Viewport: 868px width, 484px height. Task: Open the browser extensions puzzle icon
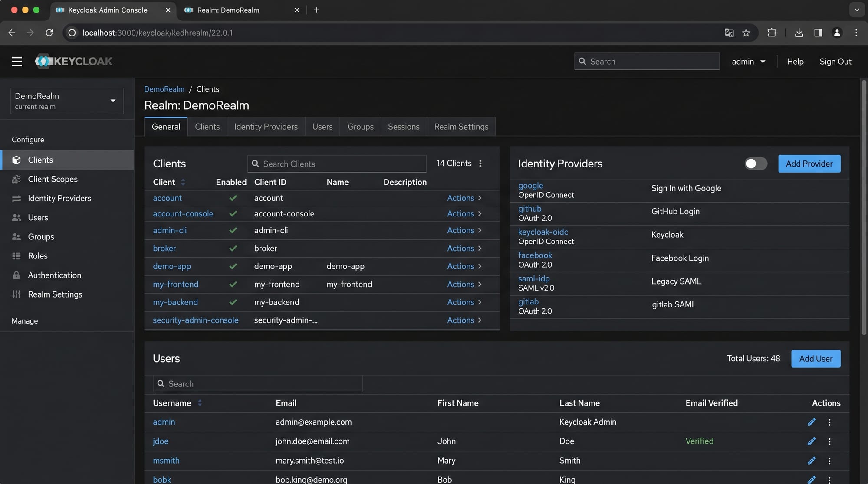(772, 33)
